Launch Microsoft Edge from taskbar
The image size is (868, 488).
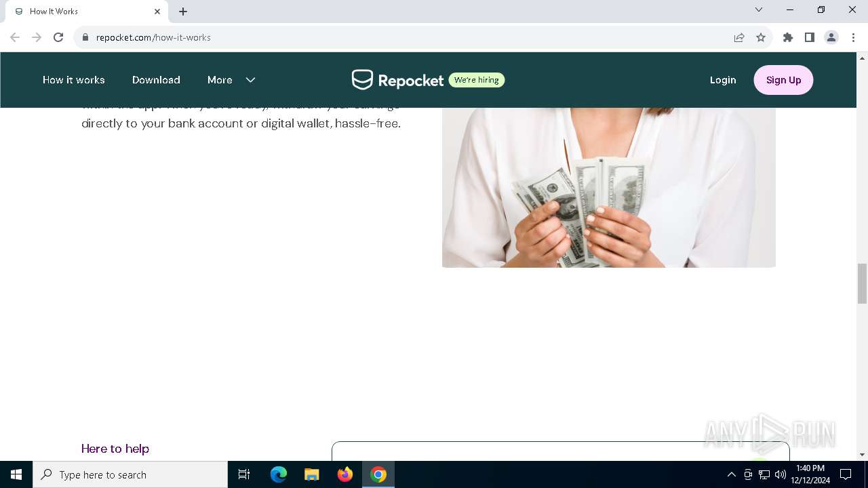(x=279, y=474)
